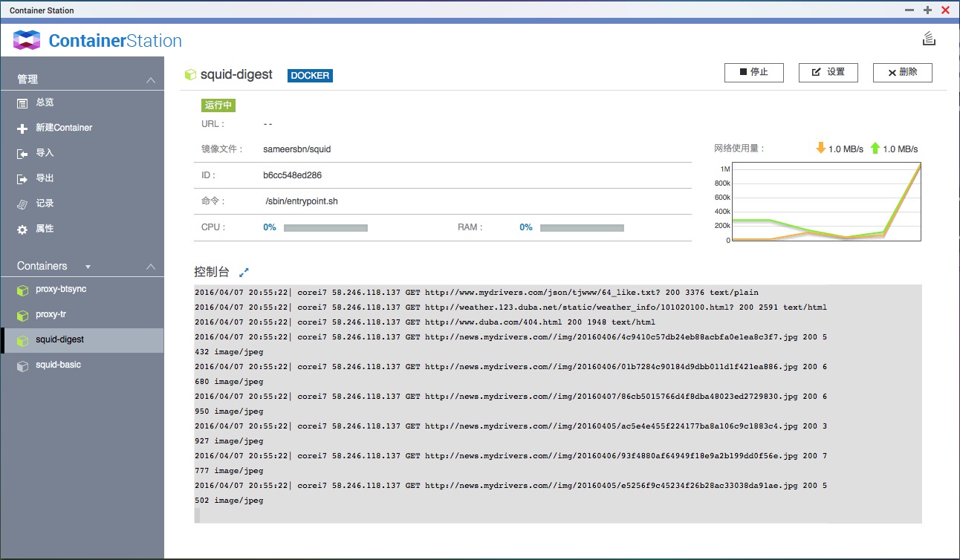This screenshot has width=960, height=560.
Task: Click the green upload arrow icon
Action: tap(875, 149)
